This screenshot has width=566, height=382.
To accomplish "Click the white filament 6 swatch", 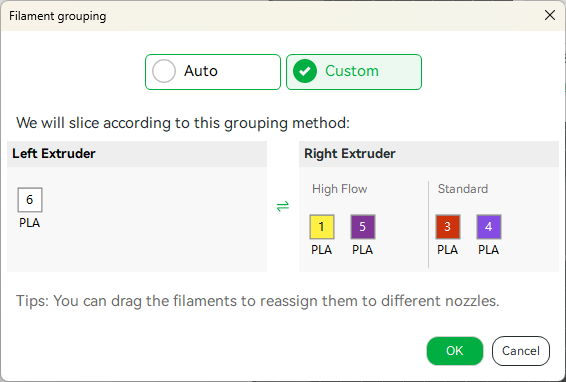I will (x=30, y=200).
